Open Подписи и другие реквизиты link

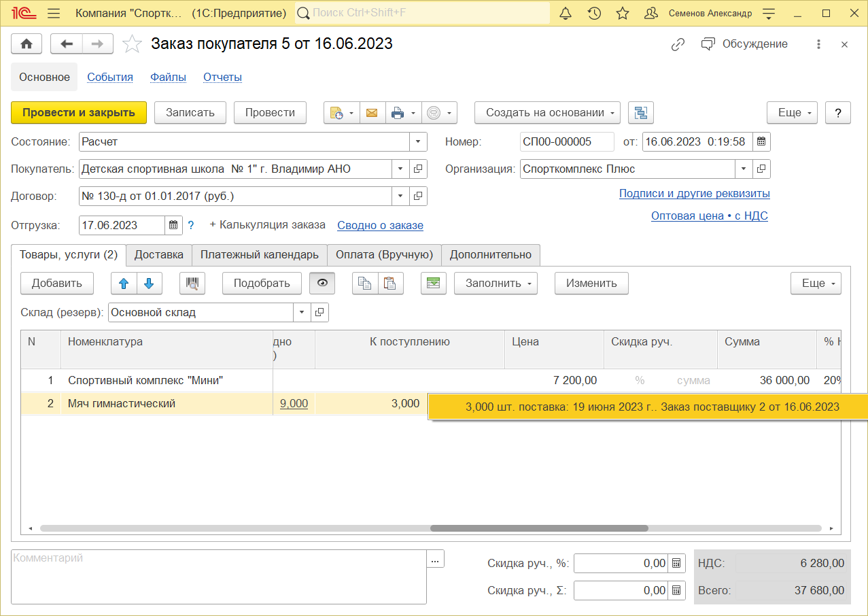695,194
